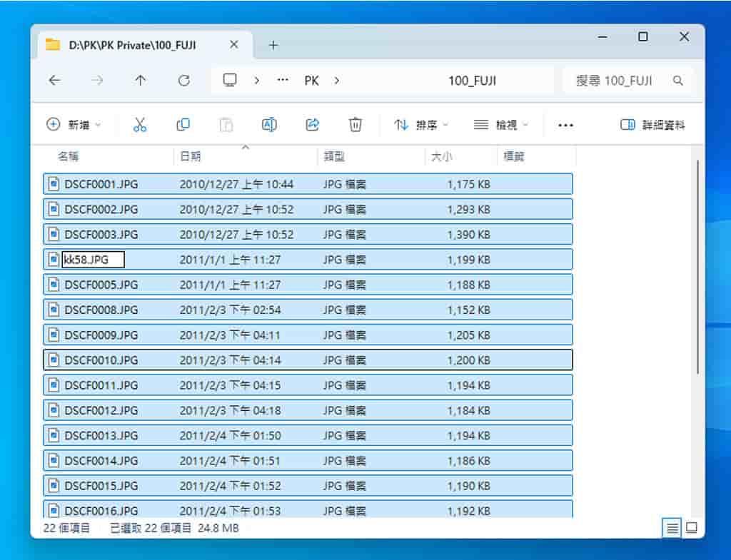Image resolution: width=731 pixels, height=560 pixels.
Task: Click the Rename icon in toolbar
Action: (x=269, y=125)
